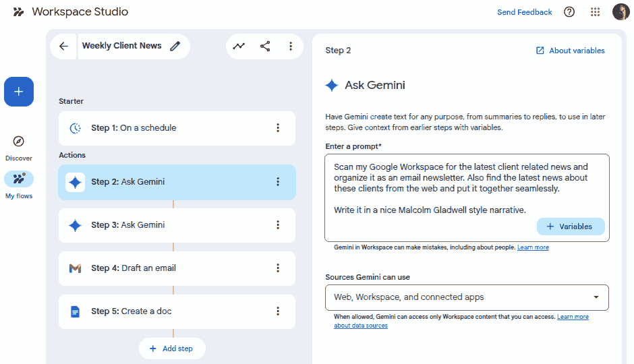Open Step 1 more options menu
634x364 pixels.
(x=277, y=128)
